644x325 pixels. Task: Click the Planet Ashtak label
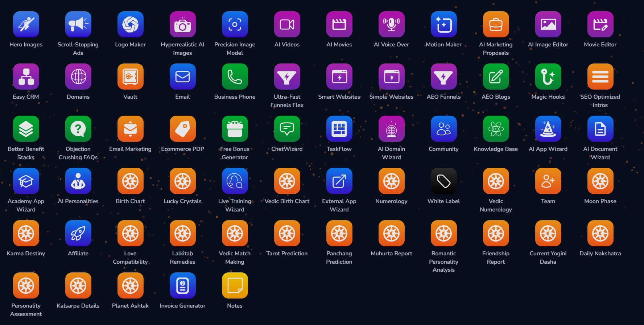pos(131,306)
